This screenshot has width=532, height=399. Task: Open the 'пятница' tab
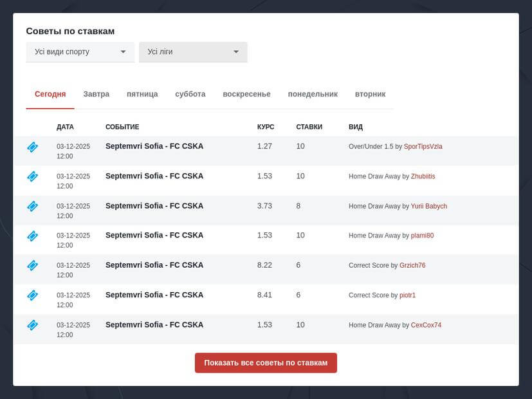(142, 94)
